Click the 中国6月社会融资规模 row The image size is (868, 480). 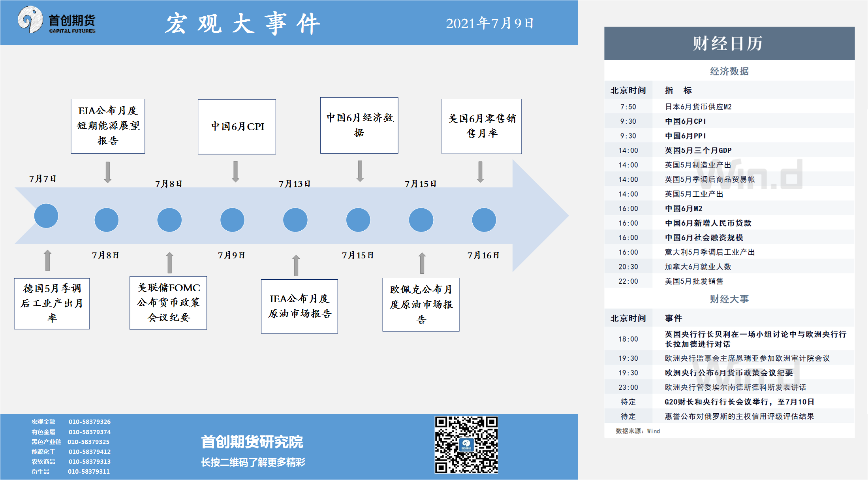(704, 237)
